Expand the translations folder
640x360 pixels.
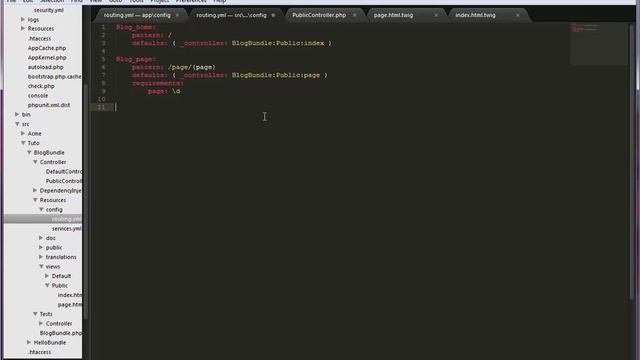tap(41, 257)
